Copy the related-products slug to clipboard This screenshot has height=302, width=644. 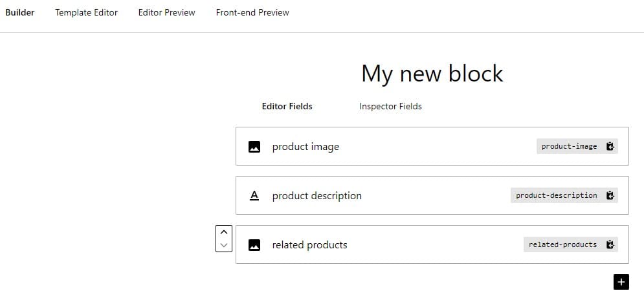[610, 245]
